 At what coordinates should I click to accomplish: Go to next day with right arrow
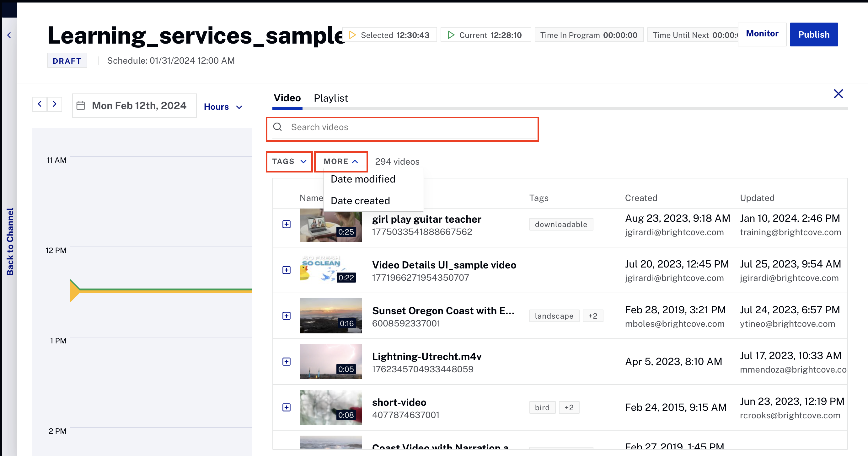click(x=55, y=104)
